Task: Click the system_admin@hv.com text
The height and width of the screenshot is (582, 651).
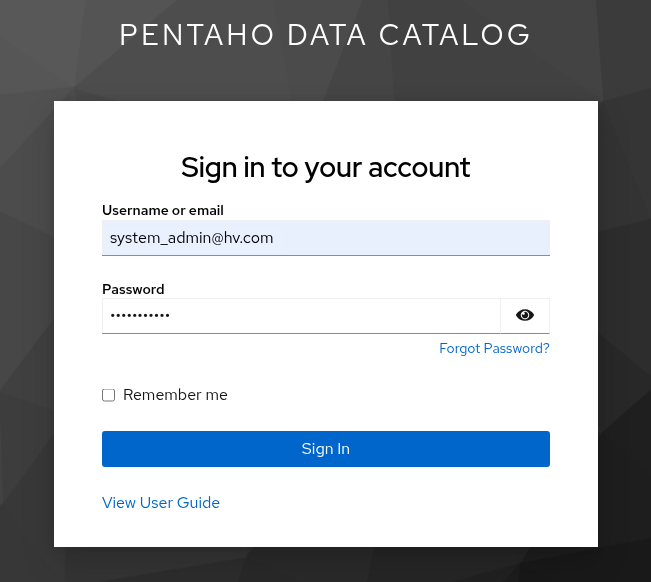Action: pos(191,238)
